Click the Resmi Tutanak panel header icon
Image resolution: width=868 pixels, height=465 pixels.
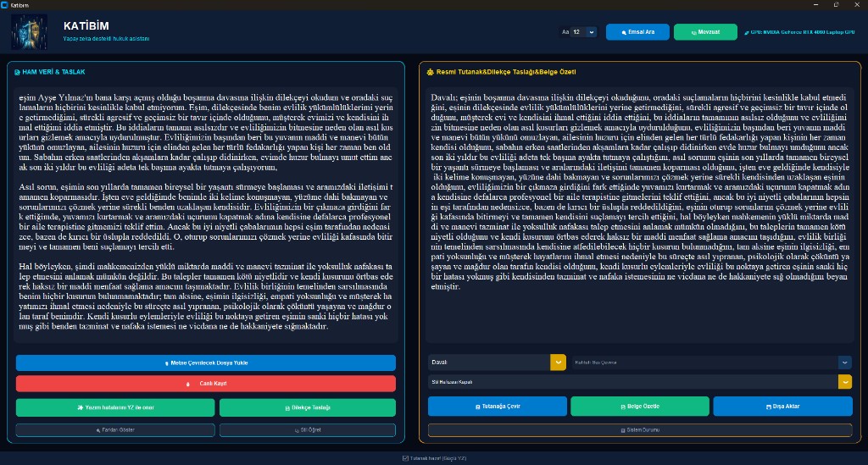click(x=430, y=72)
